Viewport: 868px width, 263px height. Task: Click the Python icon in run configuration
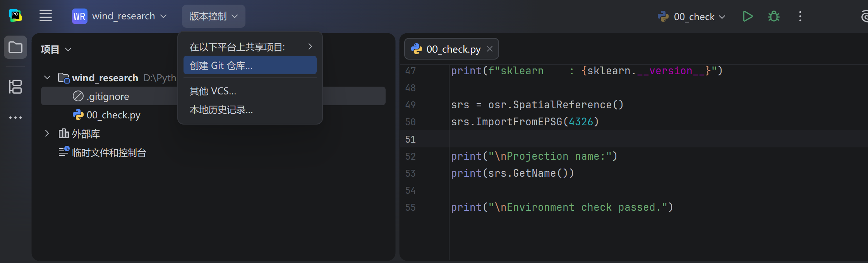click(663, 16)
